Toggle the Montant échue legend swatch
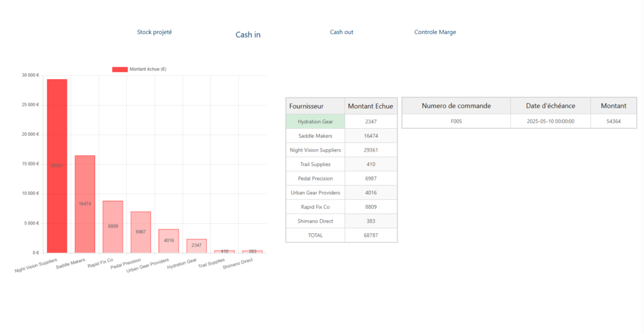This screenshot has height=334, width=644. pyautogui.click(x=119, y=69)
